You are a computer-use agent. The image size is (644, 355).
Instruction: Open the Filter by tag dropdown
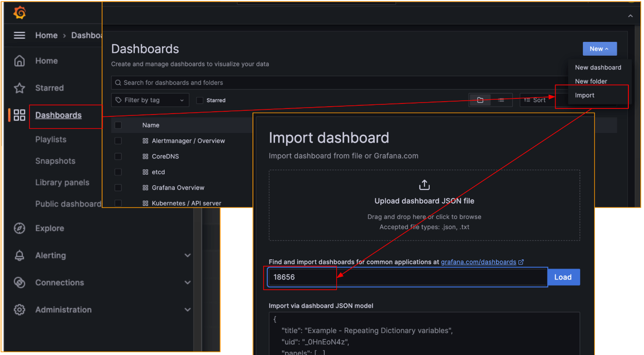point(150,100)
